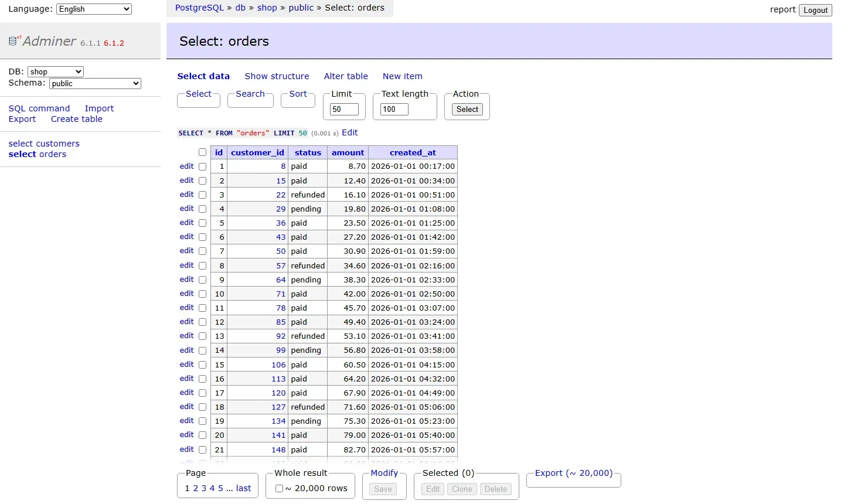Click the amount cell 42.00
The image size is (844, 504).
[348, 294]
